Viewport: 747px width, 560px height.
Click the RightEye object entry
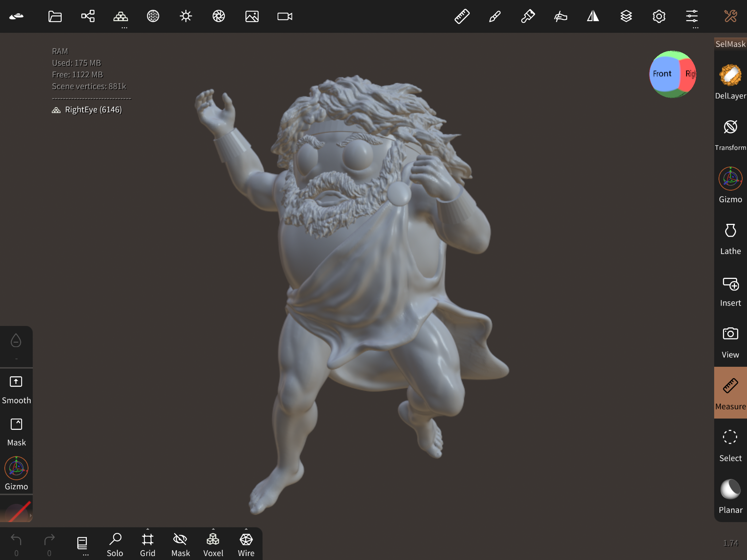point(93,109)
